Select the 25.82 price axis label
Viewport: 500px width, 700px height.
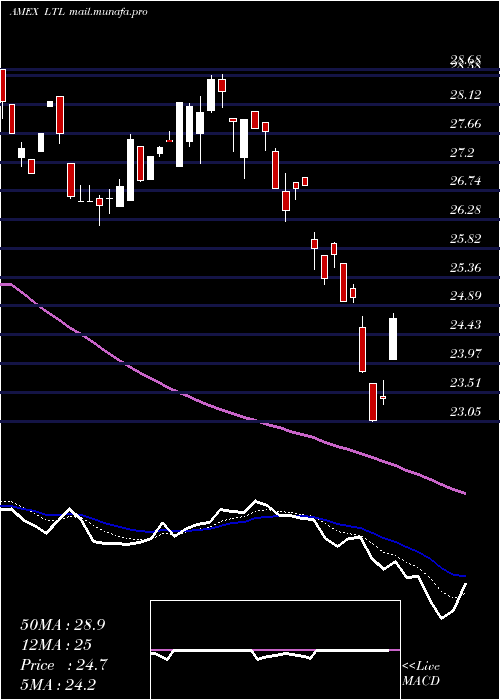[x=466, y=238]
